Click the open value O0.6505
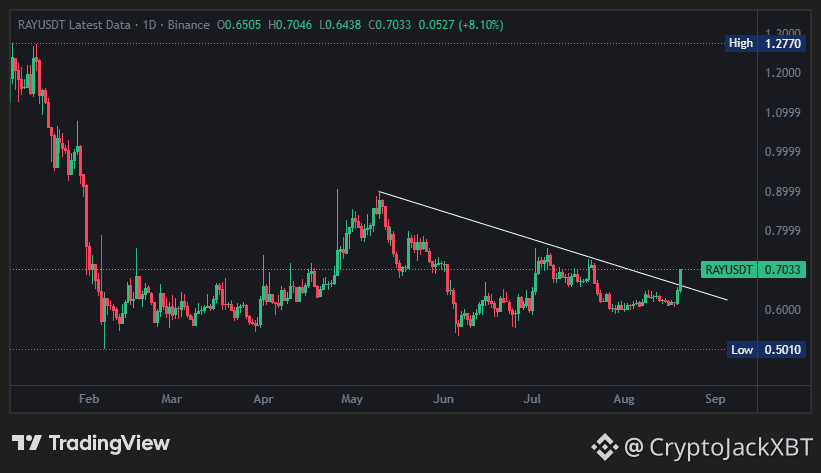This screenshot has height=473, width=821. 239,25
